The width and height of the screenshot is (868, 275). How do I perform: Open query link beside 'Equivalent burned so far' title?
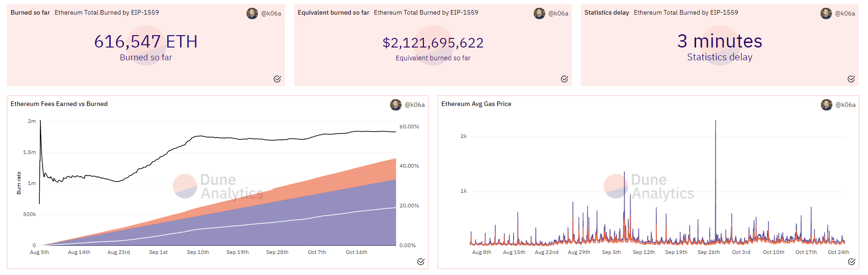point(426,12)
